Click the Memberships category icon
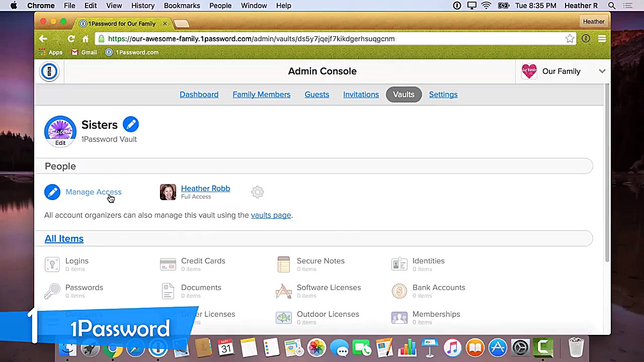 pos(399,317)
